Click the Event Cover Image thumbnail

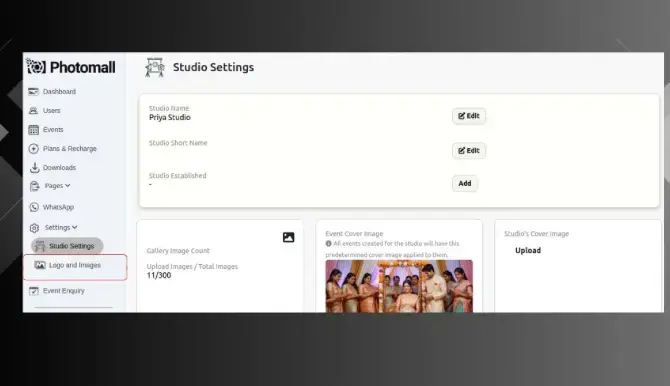coord(399,286)
